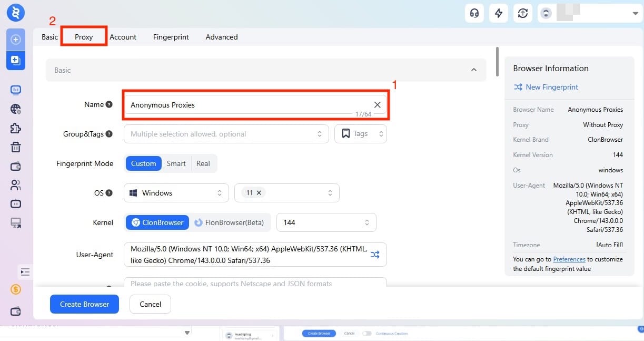
Task: Switch to the Proxy tab
Action: pos(83,37)
